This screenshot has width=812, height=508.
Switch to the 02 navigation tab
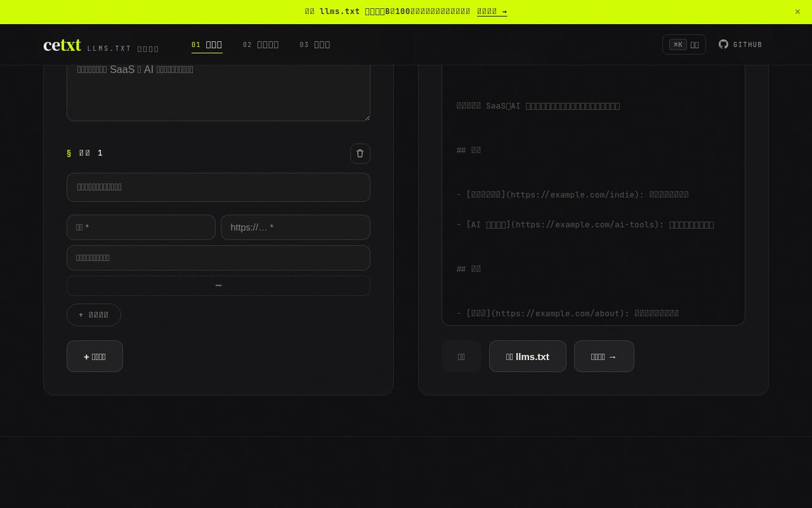click(x=261, y=44)
